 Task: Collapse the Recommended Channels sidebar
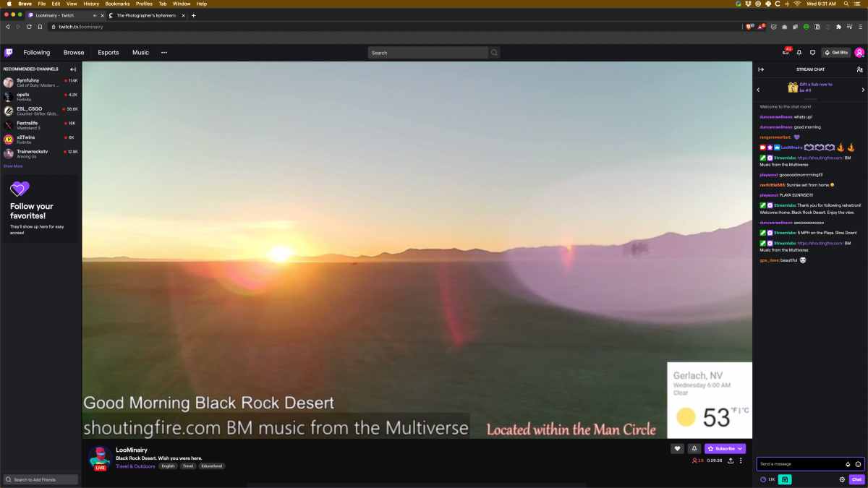tap(73, 69)
